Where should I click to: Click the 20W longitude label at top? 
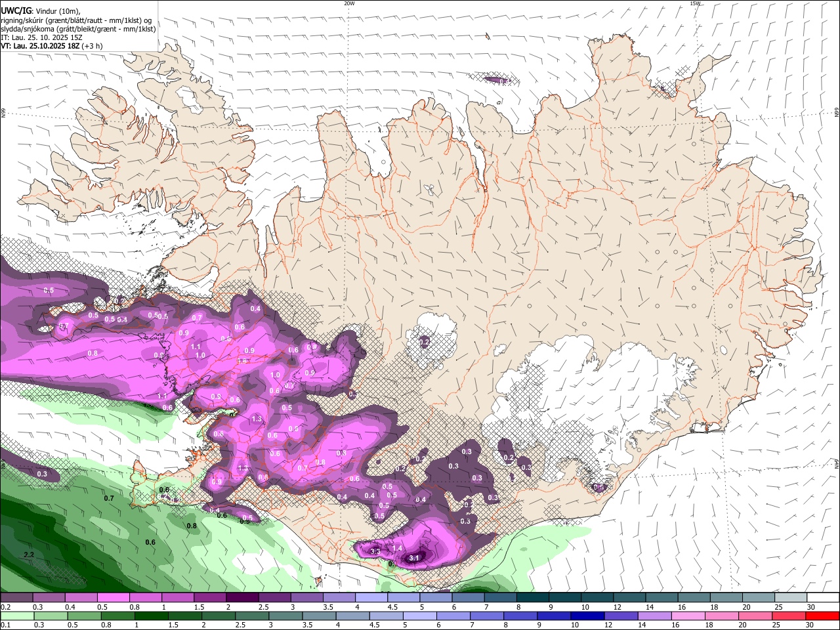(349, 3)
